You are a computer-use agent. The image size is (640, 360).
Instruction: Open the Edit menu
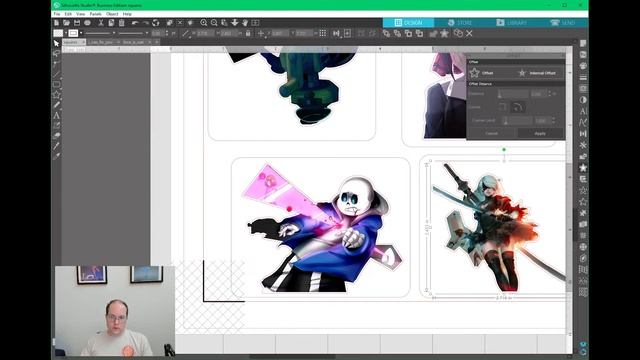click(68, 14)
